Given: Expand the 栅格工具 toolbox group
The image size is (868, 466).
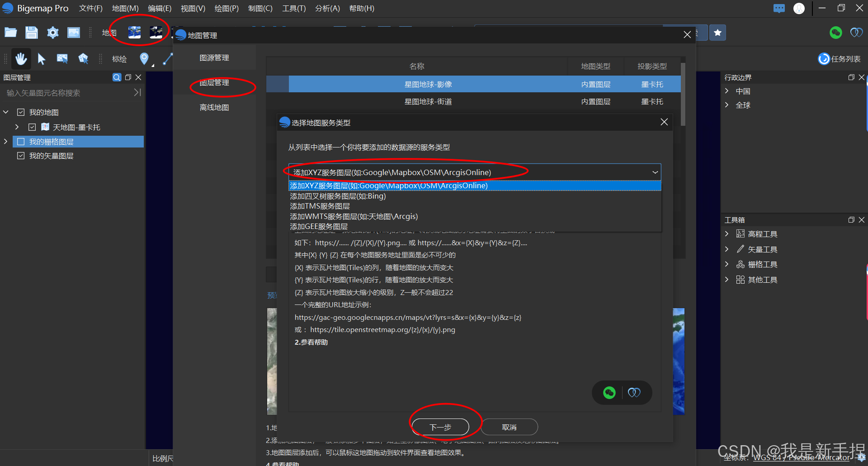Looking at the screenshot, I should click(727, 264).
